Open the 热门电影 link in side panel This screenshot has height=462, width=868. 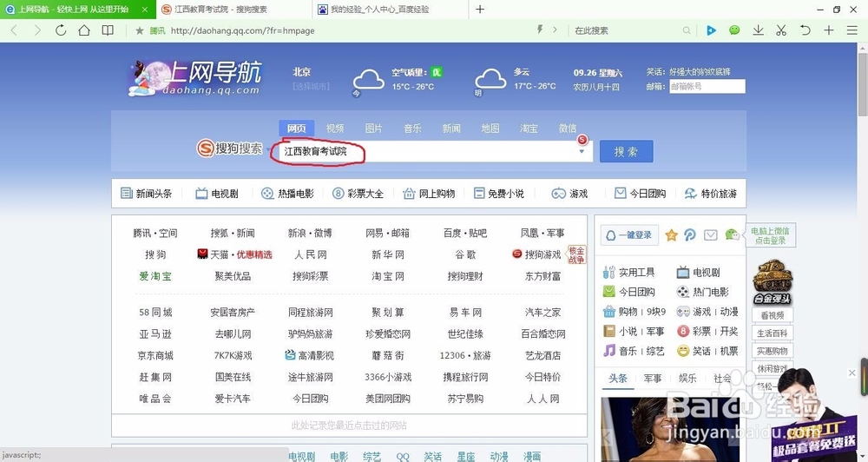(703, 292)
